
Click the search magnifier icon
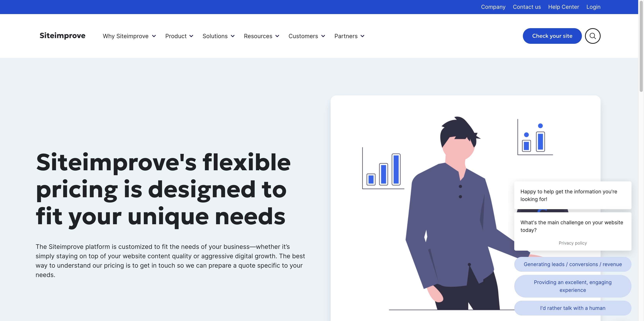[x=593, y=36]
